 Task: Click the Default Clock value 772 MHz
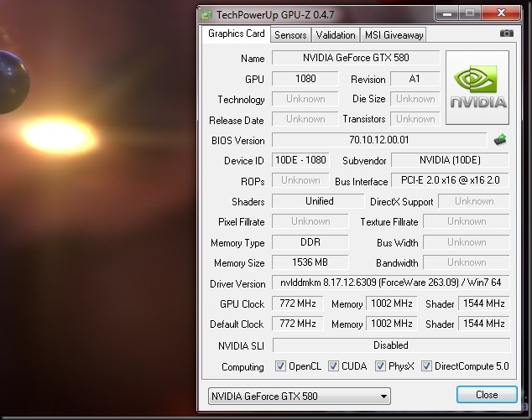coord(298,324)
